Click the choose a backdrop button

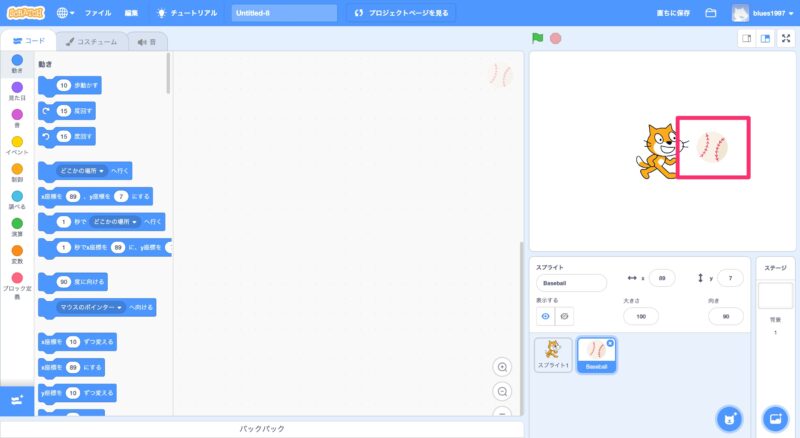click(x=775, y=417)
